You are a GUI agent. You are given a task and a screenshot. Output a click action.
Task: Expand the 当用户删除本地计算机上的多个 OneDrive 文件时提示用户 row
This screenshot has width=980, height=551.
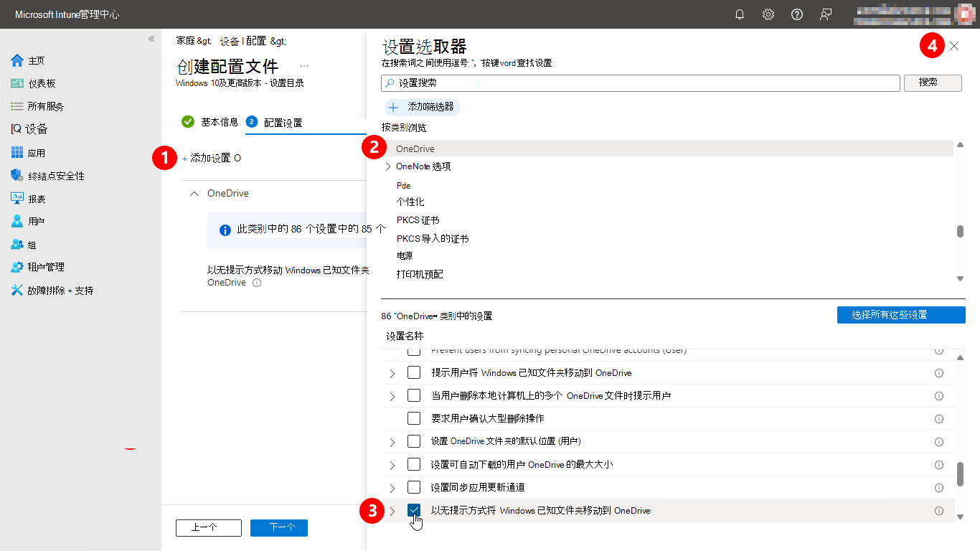[x=392, y=396]
